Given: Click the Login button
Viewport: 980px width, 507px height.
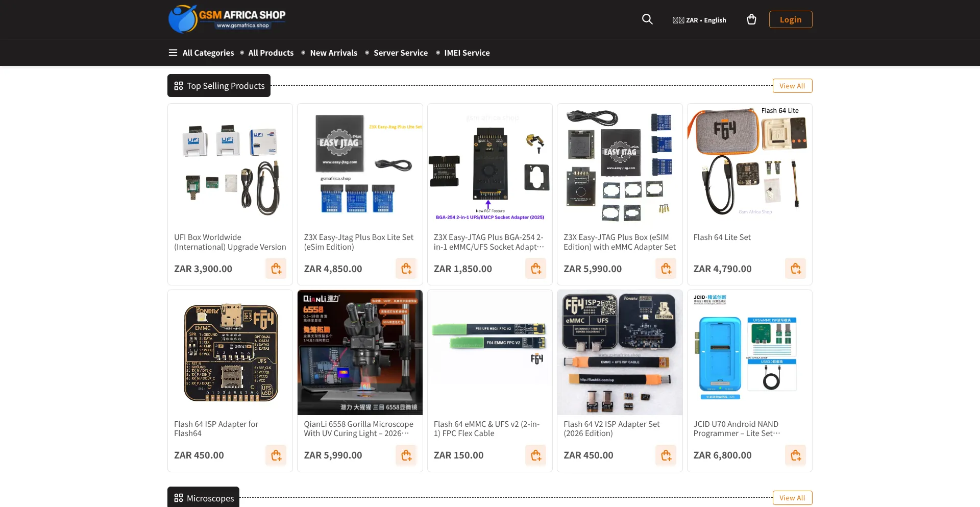Looking at the screenshot, I should click(791, 19).
